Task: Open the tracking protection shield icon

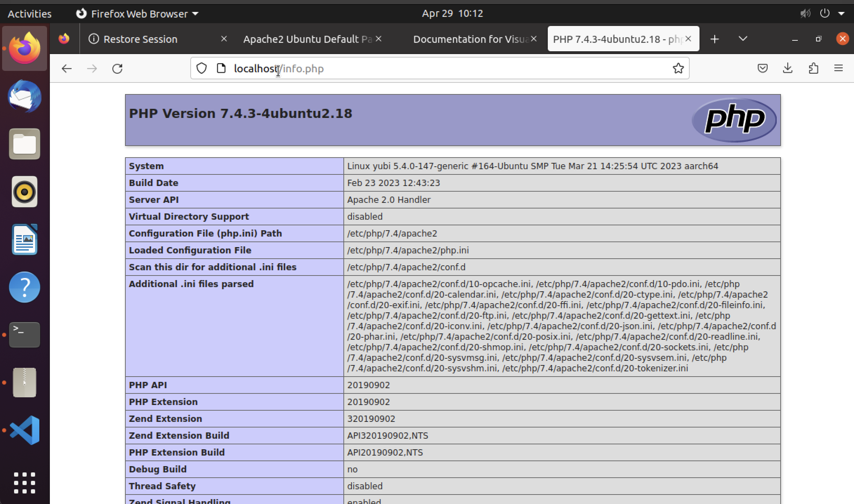Action: 202,68
